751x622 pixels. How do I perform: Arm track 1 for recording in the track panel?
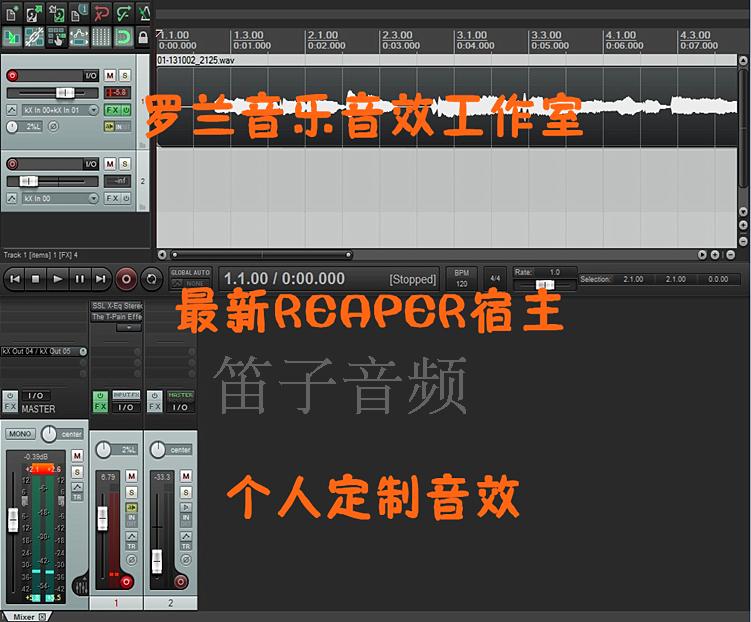pyautogui.click(x=12, y=75)
